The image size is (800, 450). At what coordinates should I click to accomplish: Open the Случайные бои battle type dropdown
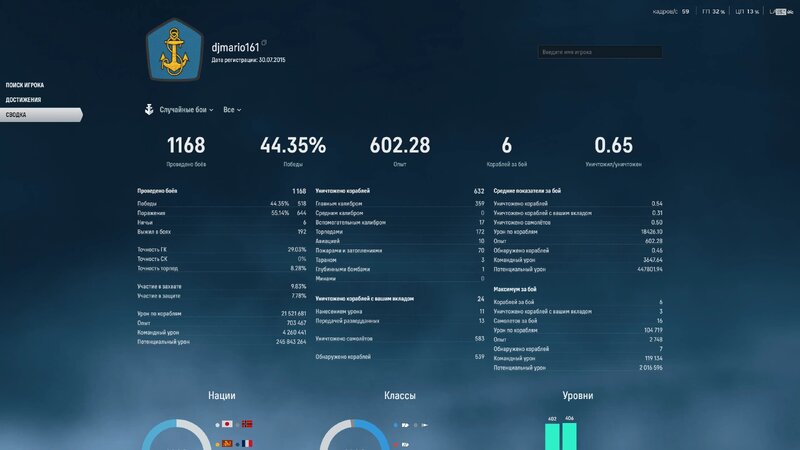click(x=186, y=110)
